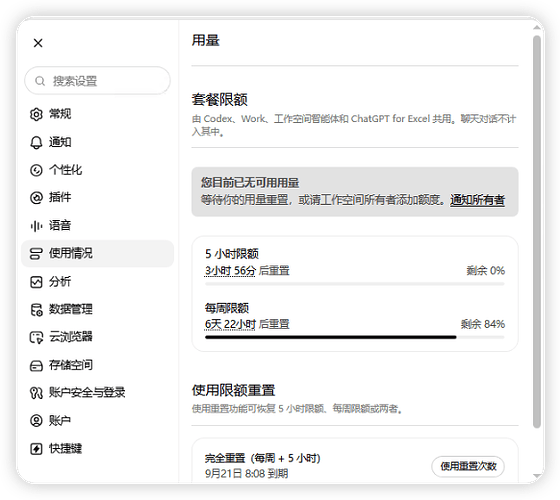Select the 账户安全与登录 key icon
Viewport: 560px width, 500px height.
pyautogui.click(x=36, y=393)
